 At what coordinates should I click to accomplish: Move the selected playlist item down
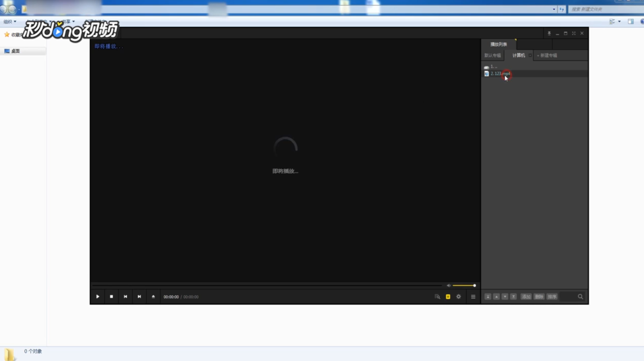click(x=505, y=297)
